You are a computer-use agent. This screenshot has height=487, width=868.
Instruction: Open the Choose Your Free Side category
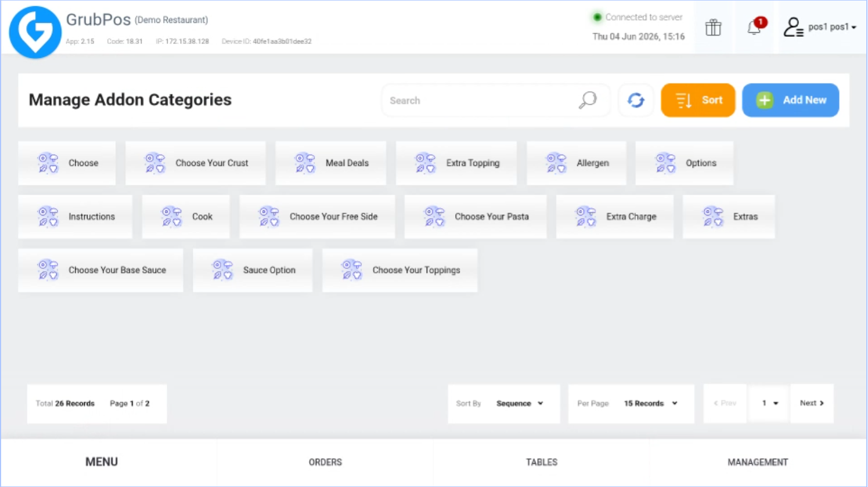coord(317,217)
